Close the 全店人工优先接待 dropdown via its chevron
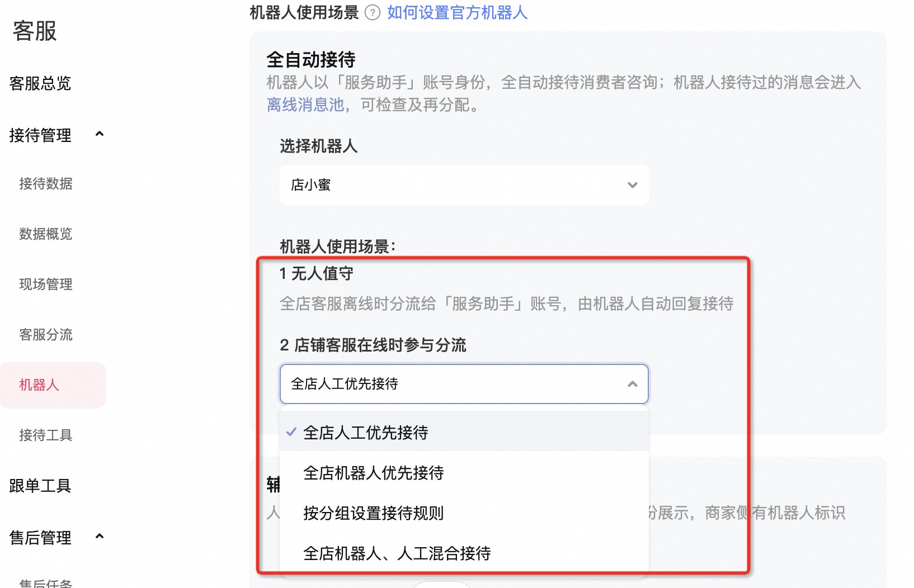This screenshot has height=588, width=914. [x=632, y=384]
